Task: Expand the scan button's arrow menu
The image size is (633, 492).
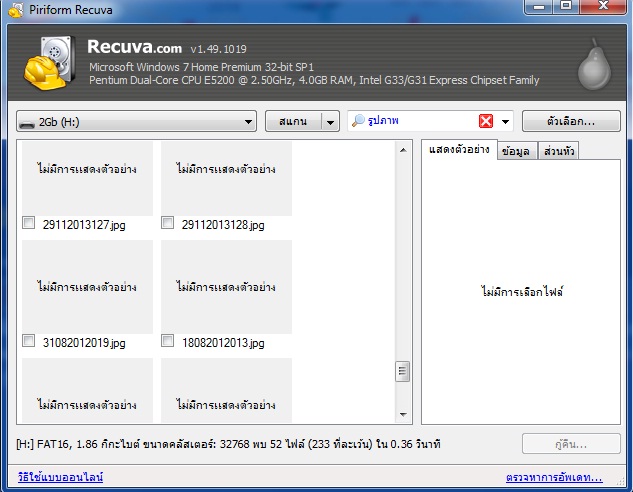Action: [x=330, y=121]
